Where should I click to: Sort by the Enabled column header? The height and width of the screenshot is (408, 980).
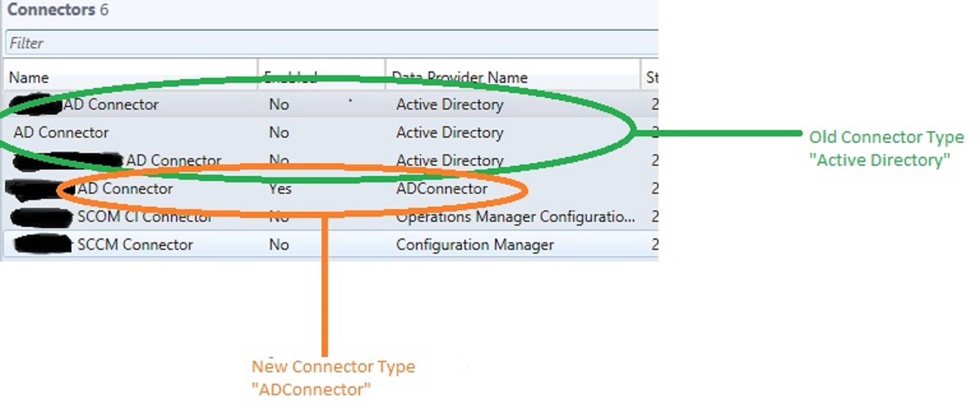click(x=290, y=77)
